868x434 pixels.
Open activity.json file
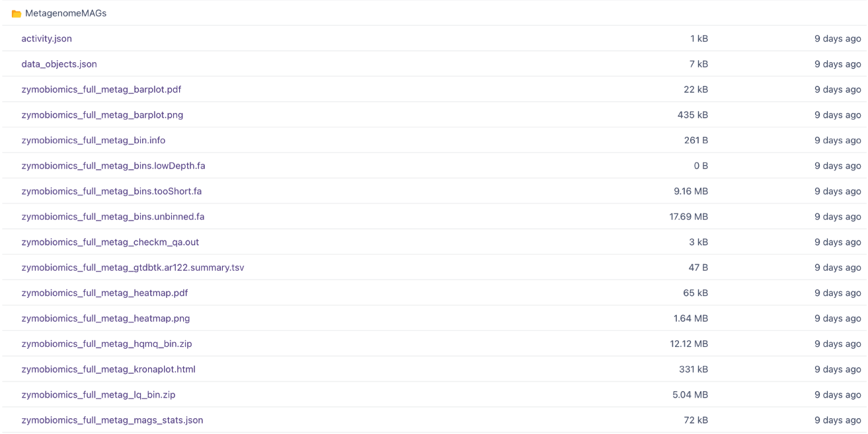tap(46, 39)
